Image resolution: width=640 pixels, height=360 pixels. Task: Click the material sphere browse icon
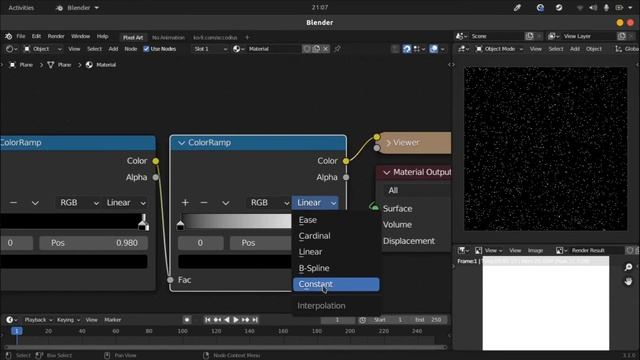point(238,49)
